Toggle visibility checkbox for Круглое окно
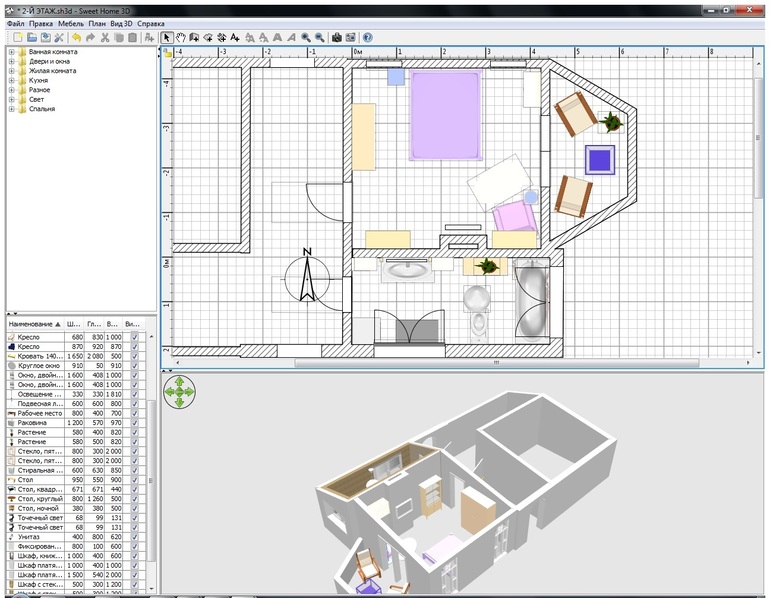Viewport: 770px width, 598px height. pos(133,366)
